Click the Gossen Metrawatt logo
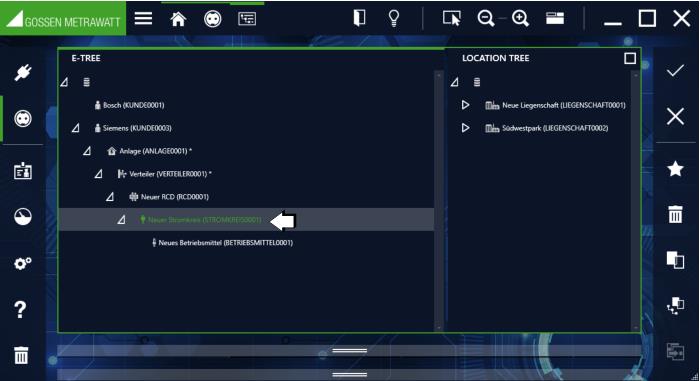 [x=63, y=19]
